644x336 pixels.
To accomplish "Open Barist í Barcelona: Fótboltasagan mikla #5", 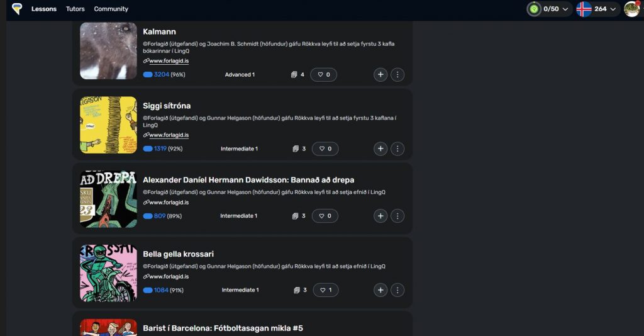I will point(223,328).
